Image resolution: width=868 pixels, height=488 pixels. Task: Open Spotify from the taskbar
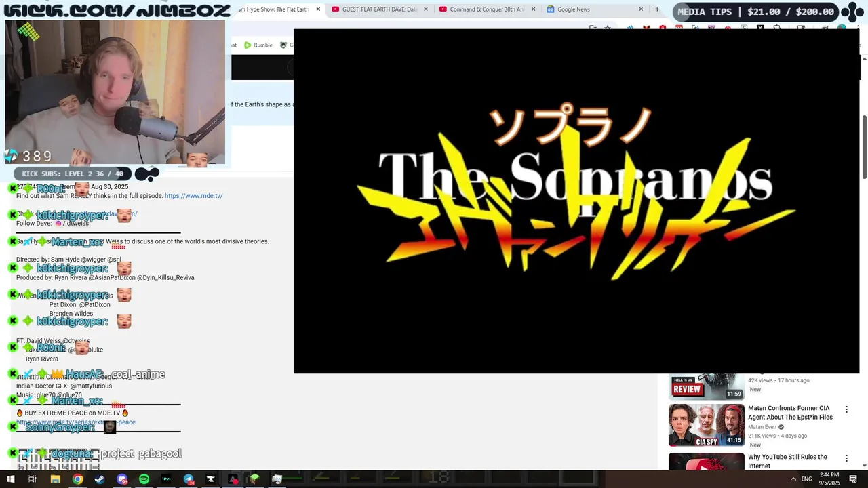[x=144, y=479]
